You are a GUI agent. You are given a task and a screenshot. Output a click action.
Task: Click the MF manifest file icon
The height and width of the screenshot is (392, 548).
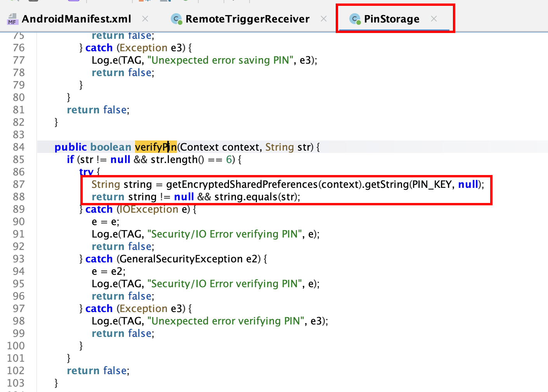[x=12, y=19]
